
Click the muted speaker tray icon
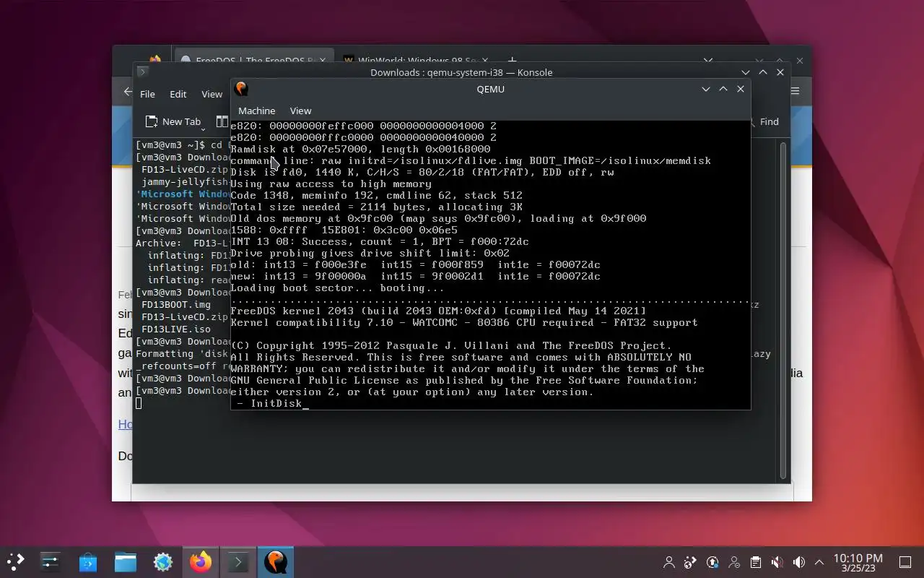777,562
